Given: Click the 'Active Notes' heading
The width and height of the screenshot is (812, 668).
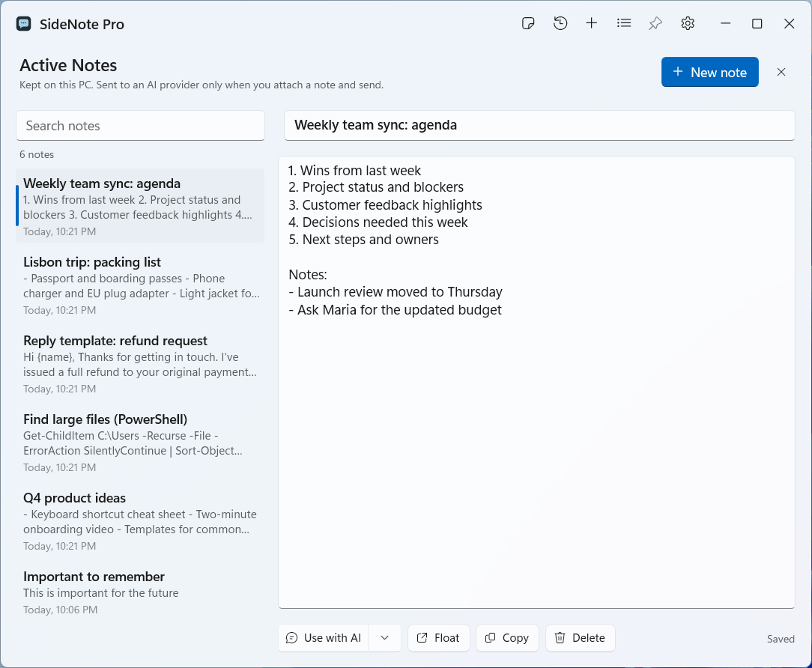Looking at the screenshot, I should [68, 65].
